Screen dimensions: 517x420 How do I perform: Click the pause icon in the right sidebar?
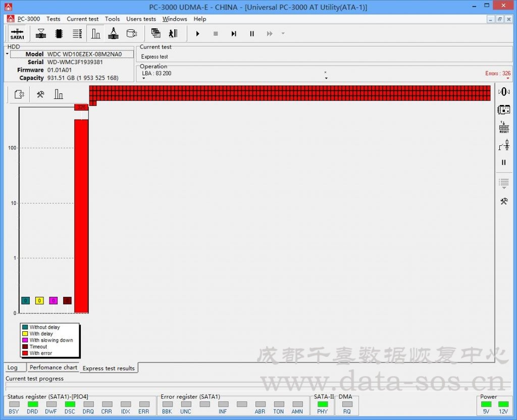tap(503, 163)
